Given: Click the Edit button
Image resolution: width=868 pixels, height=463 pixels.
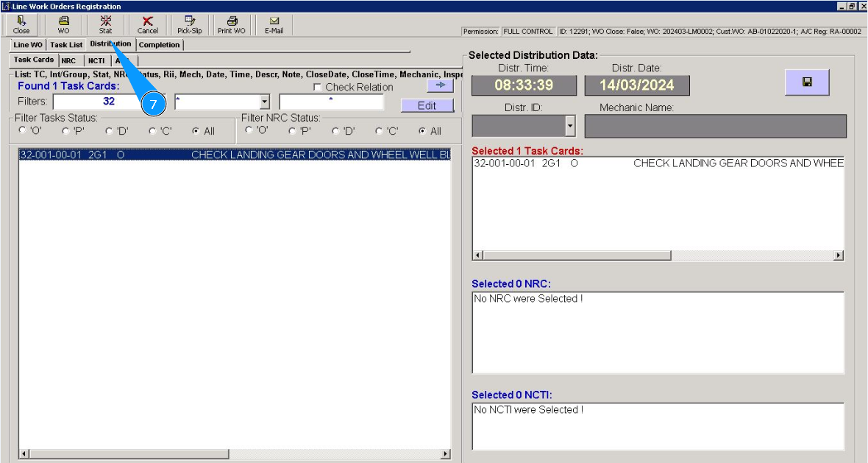Looking at the screenshot, I should [x=427, y=105].
